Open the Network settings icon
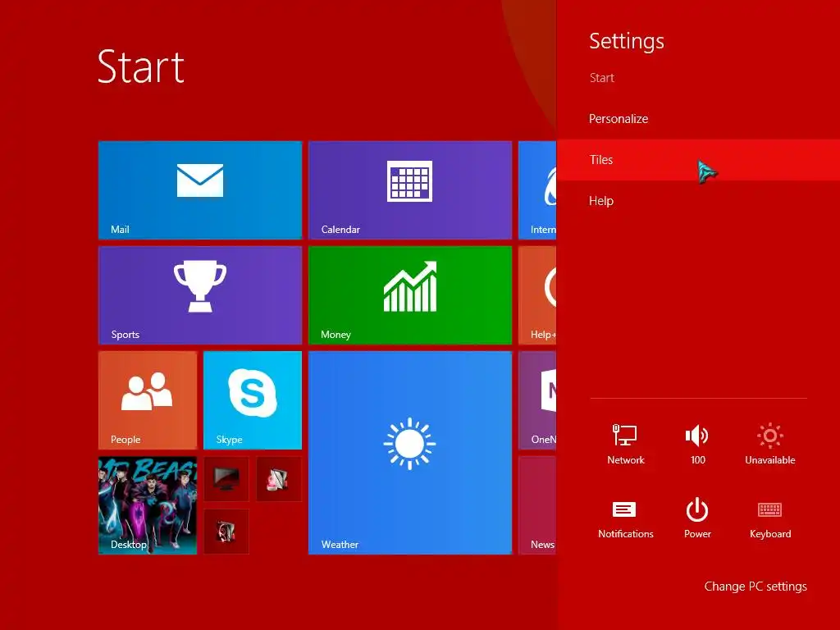 (625, 444)
